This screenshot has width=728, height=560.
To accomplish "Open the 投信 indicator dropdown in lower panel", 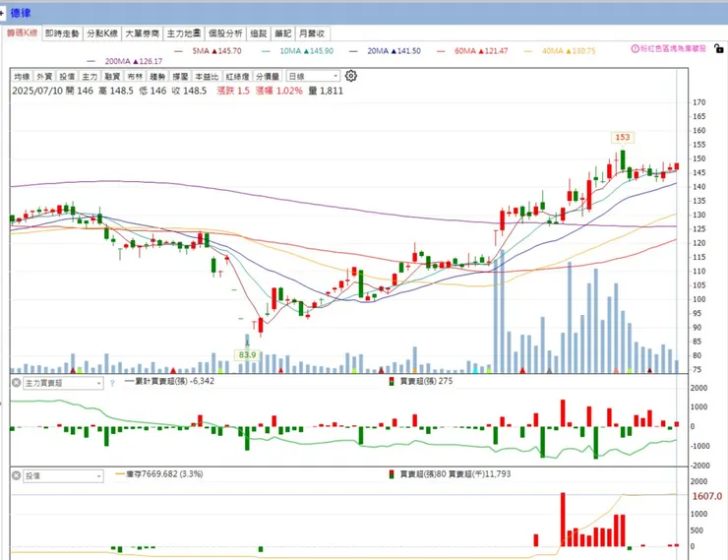I will point(63,476).
